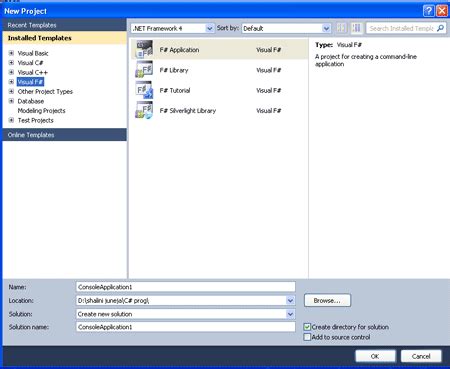Open the Recent Templates section
Viewport: 450px width, 369px height.
[64, 25]
